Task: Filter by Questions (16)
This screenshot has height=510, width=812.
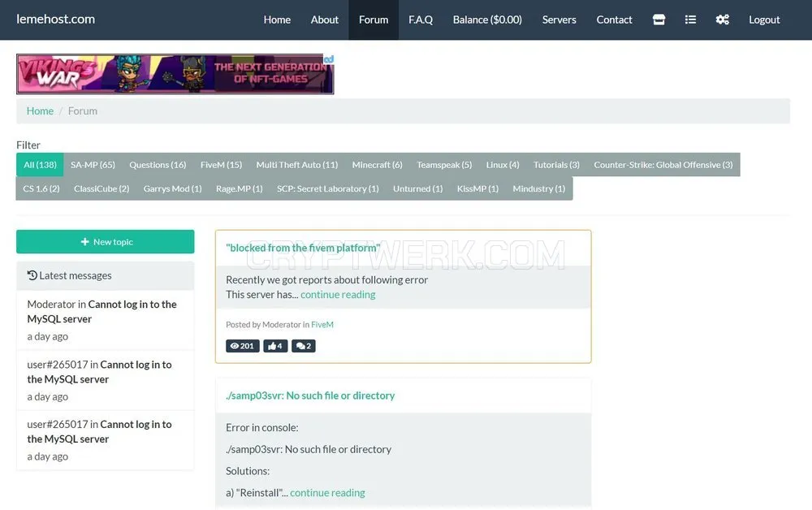Action: pyautogui.click(x=158, y=165)
